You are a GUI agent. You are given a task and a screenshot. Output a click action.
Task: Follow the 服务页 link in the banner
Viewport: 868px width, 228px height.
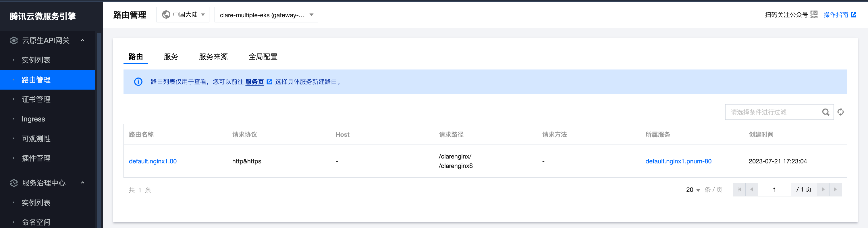point(254,82)
